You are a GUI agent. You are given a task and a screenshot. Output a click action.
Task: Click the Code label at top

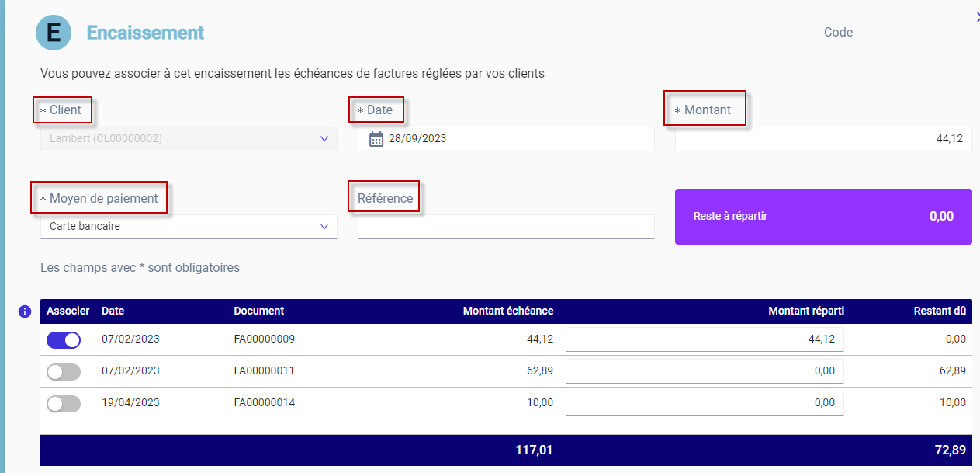pos(838,33)
